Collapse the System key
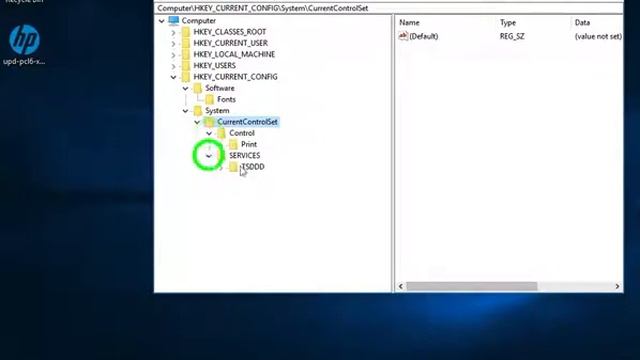 [x=185, y=111]
